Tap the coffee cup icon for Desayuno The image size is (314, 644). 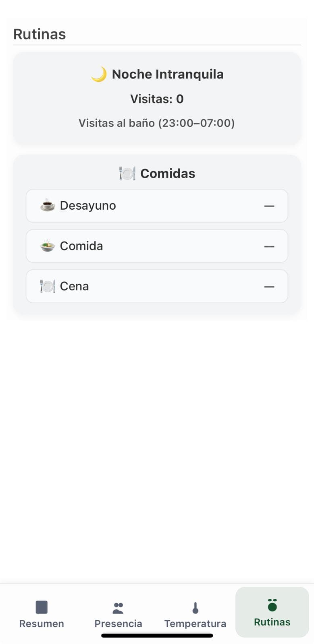48,205
